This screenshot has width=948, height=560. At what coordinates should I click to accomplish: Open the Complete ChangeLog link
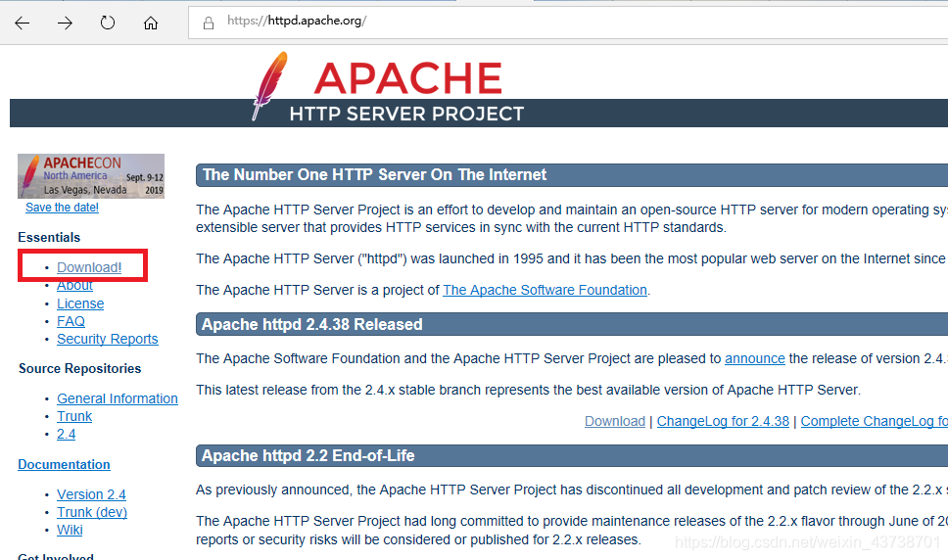coord(875,421)
